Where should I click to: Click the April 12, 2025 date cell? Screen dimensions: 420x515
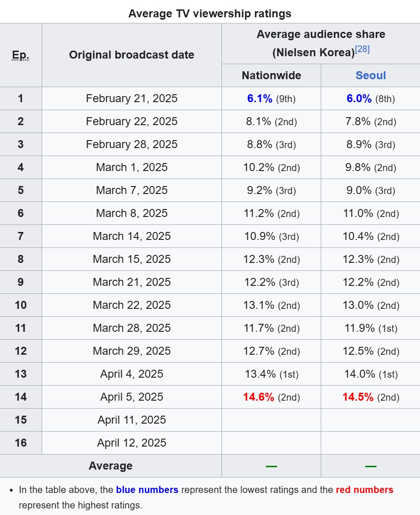point(132,443)
